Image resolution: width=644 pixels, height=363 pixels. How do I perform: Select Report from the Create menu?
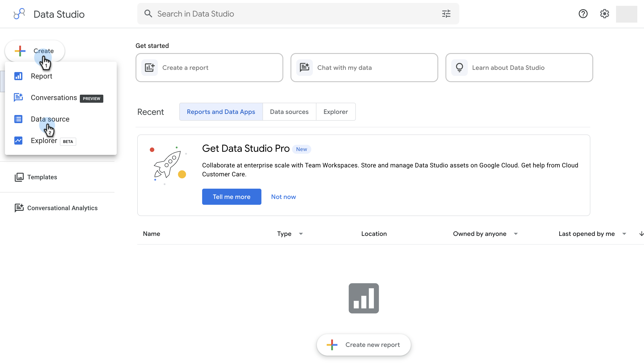(x=61, y=76)
